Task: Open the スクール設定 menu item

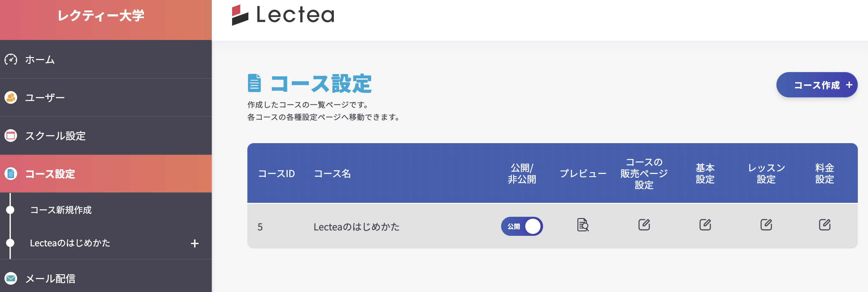Action: tap(56, 136)
